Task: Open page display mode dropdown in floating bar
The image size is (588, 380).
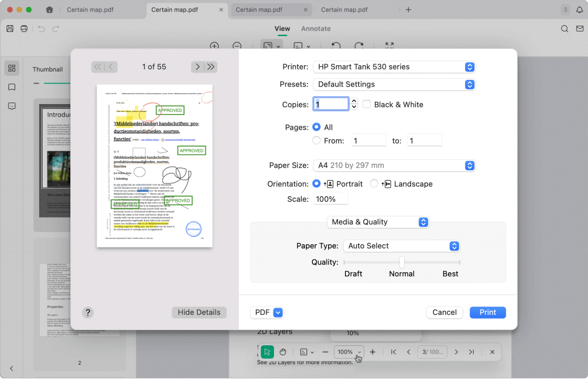Action: coord(307,352)
